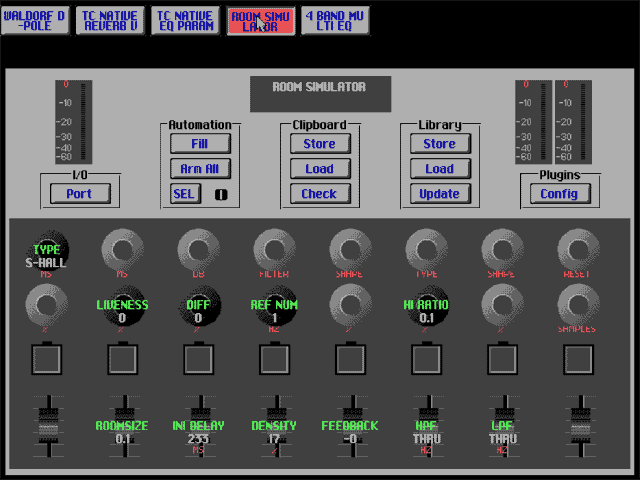
Task: Click the blank knob below TYPE S-HALL
Action: pyautogui.click(x=47, y=305)
